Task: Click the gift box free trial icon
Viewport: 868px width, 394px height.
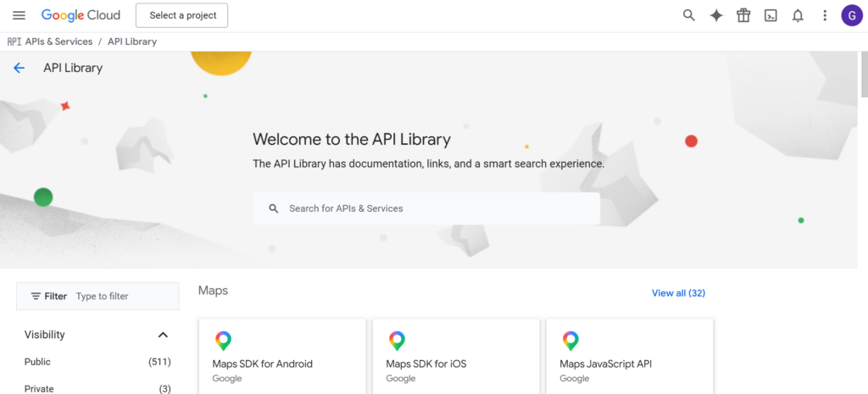Action: click(743, 15)
